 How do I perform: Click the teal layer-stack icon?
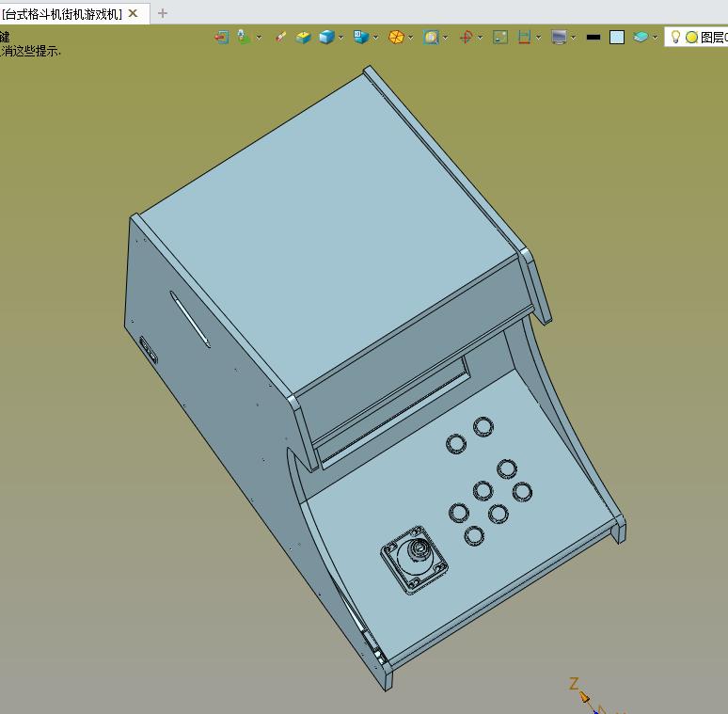pyautogui.click(x=641, y=37)
